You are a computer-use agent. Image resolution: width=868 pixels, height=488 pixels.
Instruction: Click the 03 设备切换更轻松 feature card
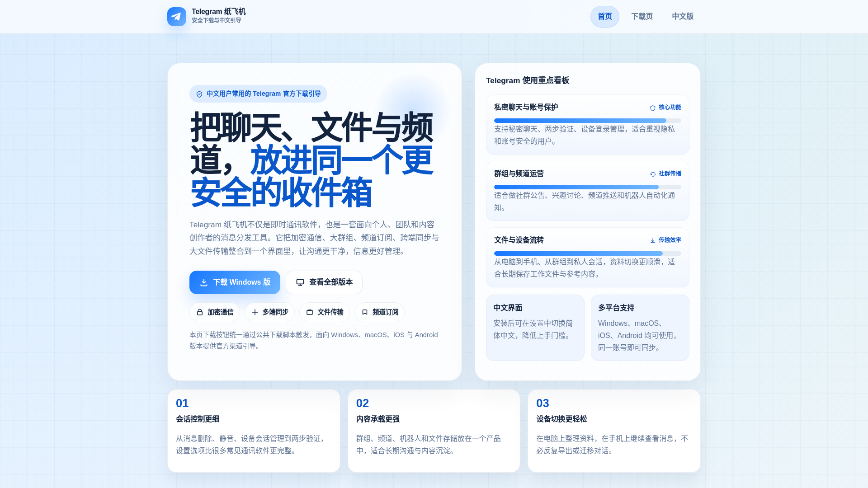pyautogui.click(x=614, y=431)
